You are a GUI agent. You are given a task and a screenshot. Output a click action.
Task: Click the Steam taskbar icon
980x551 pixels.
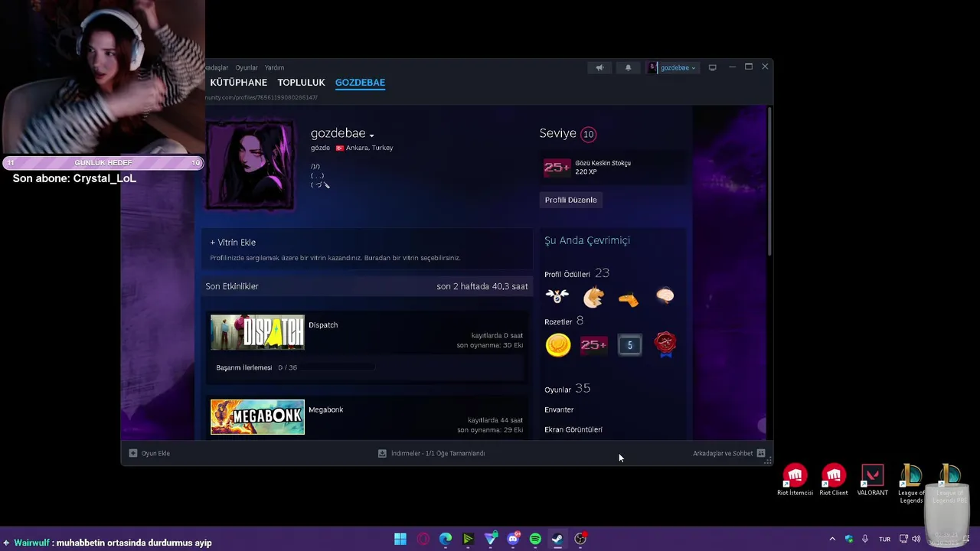pos(557,539)
